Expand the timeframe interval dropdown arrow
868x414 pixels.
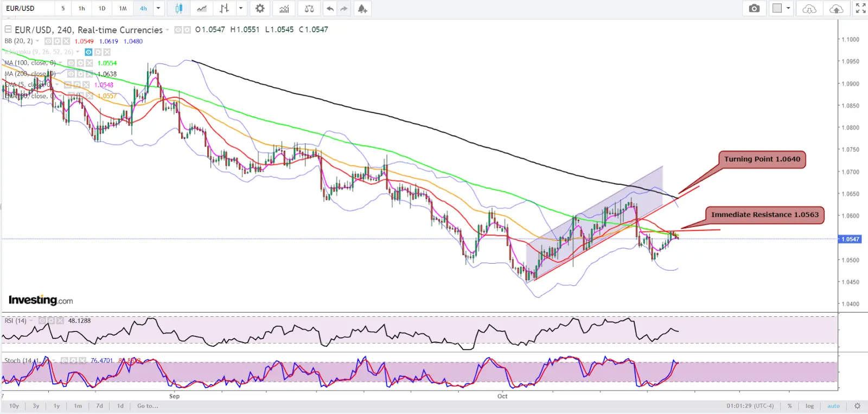[x=158, y=9]
